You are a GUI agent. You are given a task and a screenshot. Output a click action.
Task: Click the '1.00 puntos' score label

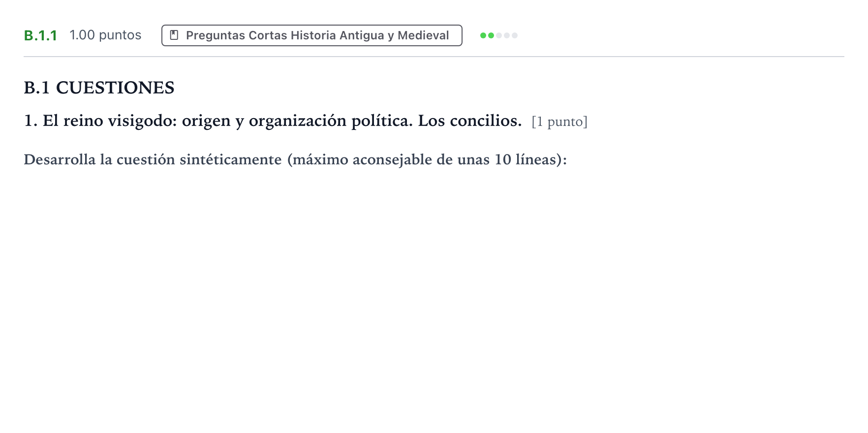pyautogui.click(x=105, y=35)
